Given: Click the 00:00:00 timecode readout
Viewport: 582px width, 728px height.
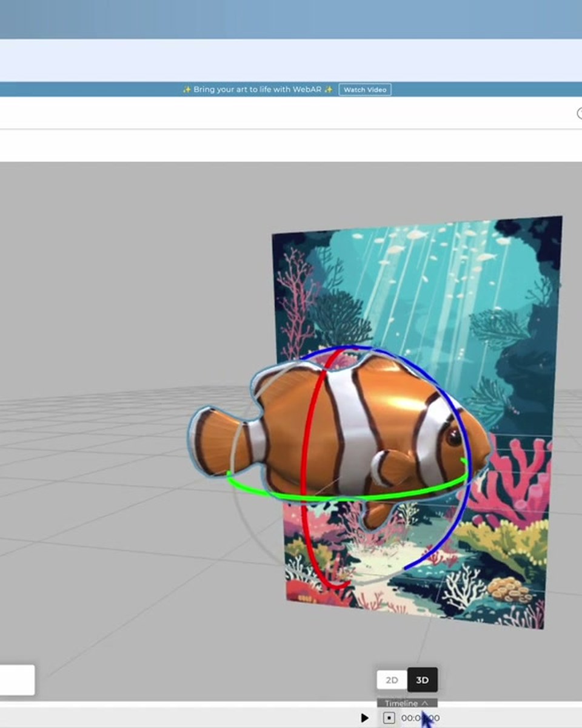Looking at the screenshot, I should [x=420, y=718].
